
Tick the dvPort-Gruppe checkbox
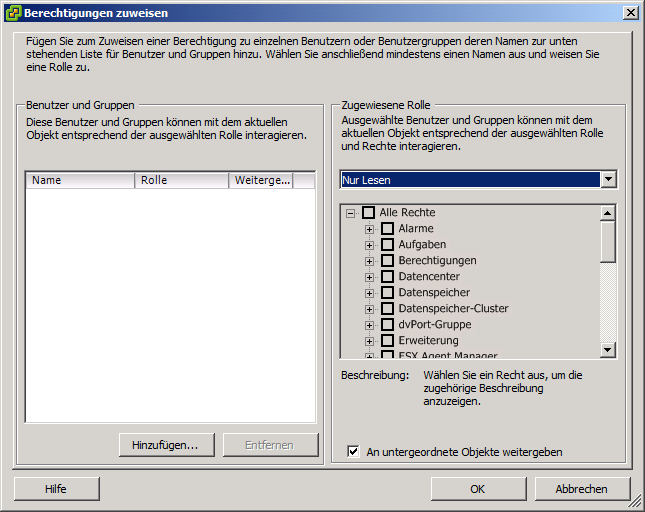[387, 324]
